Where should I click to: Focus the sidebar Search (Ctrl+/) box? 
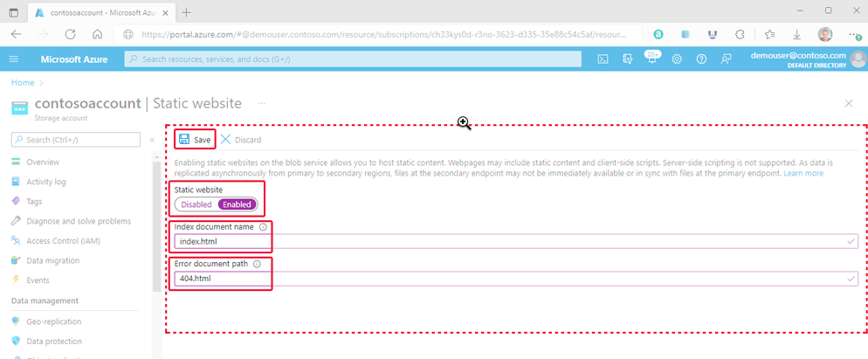[x=76, y=140]
